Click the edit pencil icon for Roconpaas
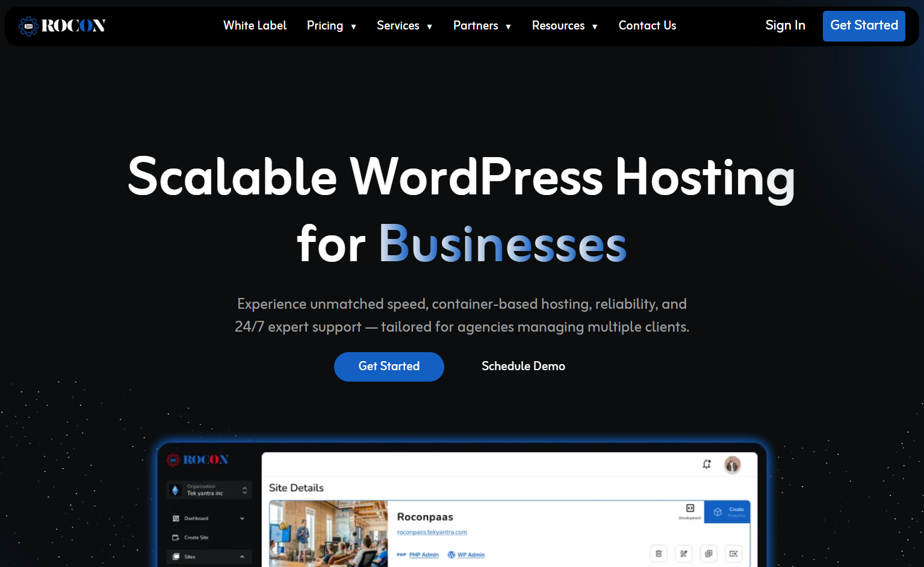924x567 pixels. tap(684, 553)
